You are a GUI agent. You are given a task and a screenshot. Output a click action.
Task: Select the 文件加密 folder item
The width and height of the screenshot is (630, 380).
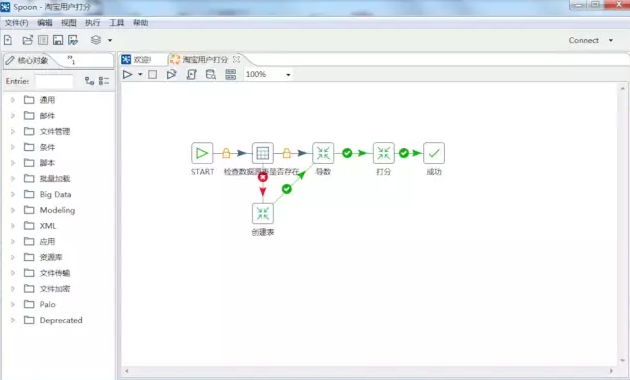(55, 289)
